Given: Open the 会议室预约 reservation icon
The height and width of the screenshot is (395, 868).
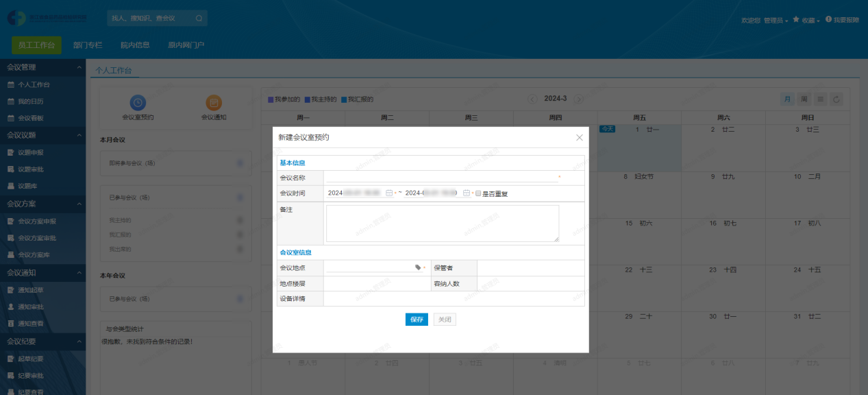Looking at the screenshot, I should 137,103.
